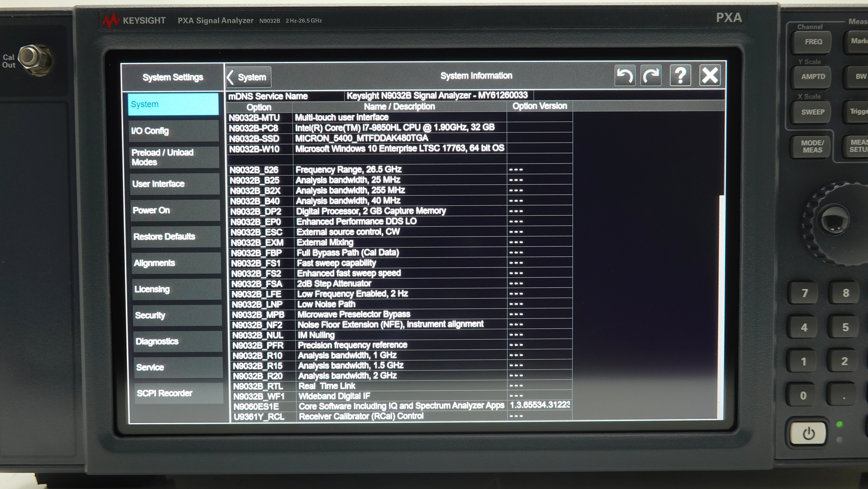Select the N9032B_FBP Full Bypass Path row
This screenshot has height=489, width=868.
coord(401,252)
